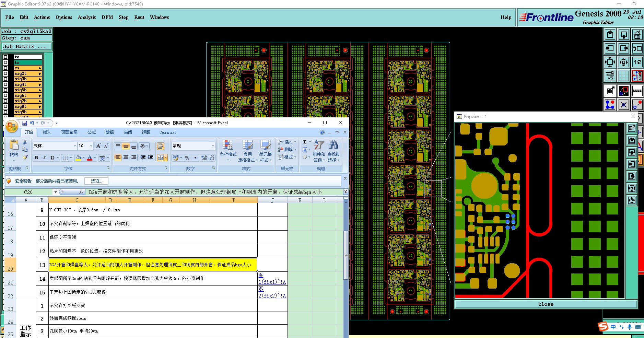Click the Excel cut scissors icon

(25, 142)
